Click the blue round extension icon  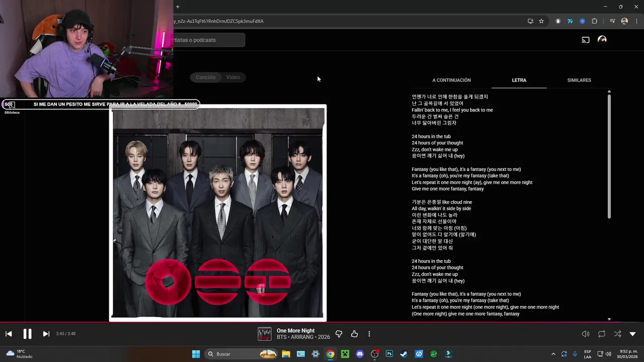point(582,21)
